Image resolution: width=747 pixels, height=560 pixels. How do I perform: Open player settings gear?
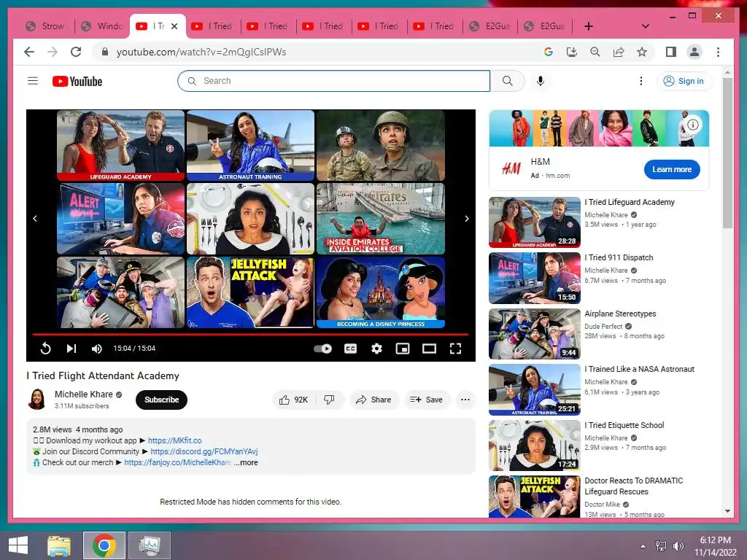pos(376,349)
